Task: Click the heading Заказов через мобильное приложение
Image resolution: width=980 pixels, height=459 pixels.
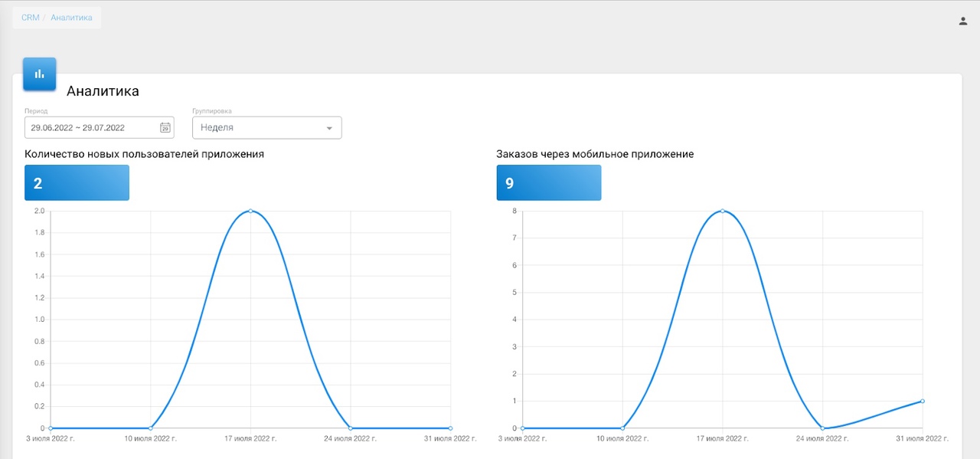Action: tap(595, 154)
